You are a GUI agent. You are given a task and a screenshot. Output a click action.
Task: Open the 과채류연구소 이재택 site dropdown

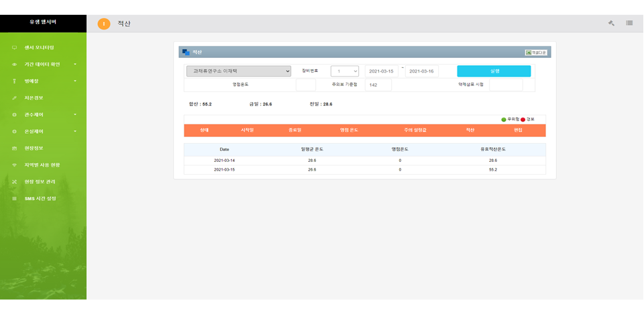pos(238,71)
